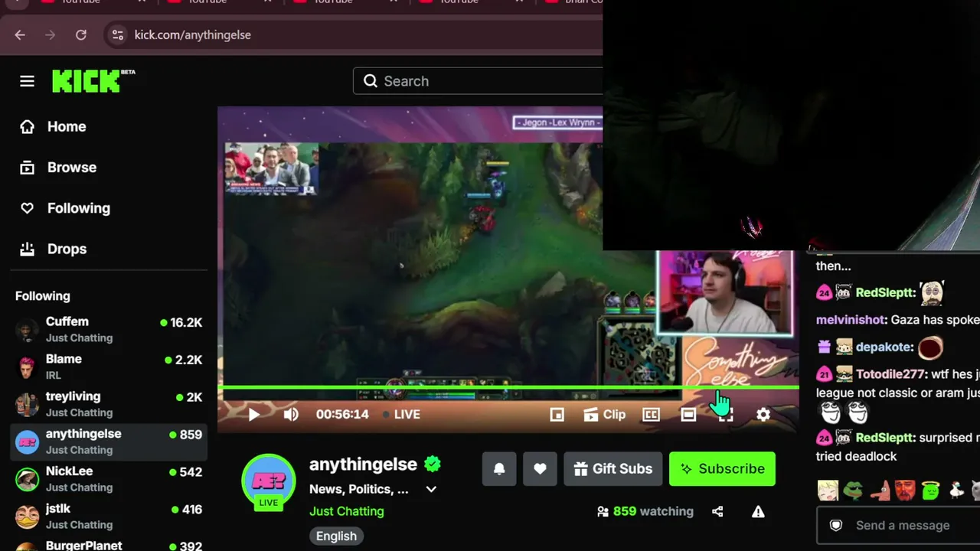
Task: Go back with the browser back arrow
Action: (20, 34)
